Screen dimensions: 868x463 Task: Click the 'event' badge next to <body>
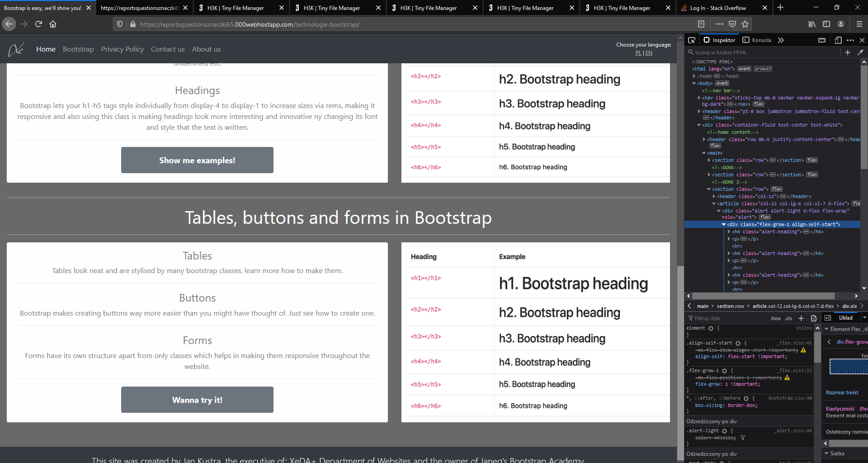(722, 83)
